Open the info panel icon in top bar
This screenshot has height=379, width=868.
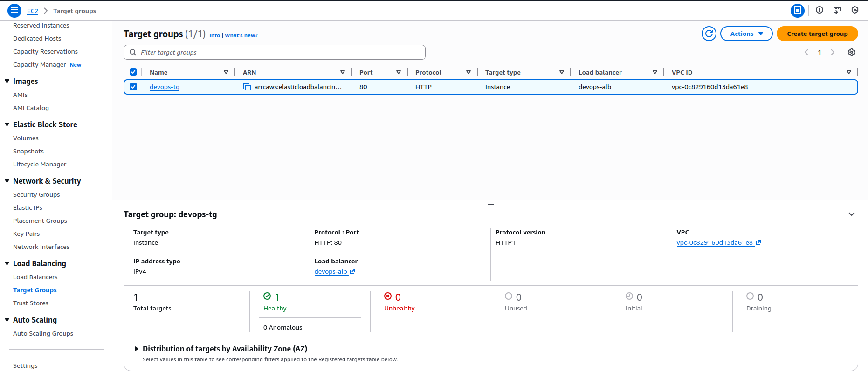[x=820, y=10]
